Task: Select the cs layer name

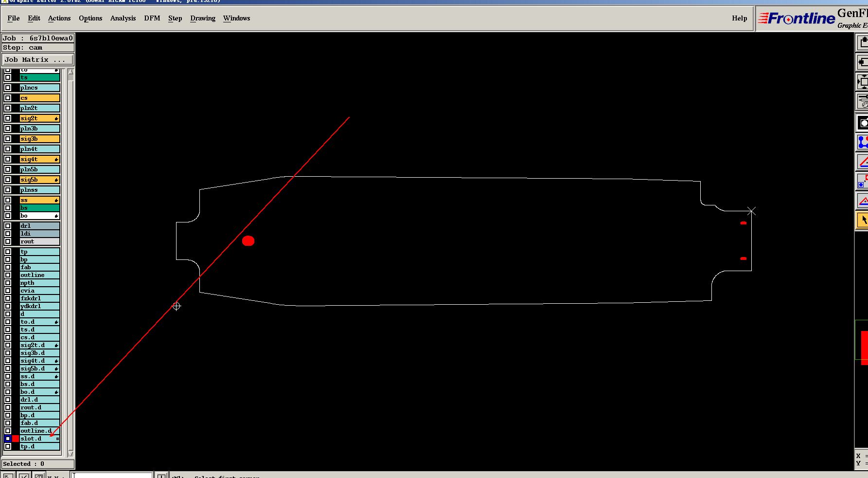Action: click(40, 98)
